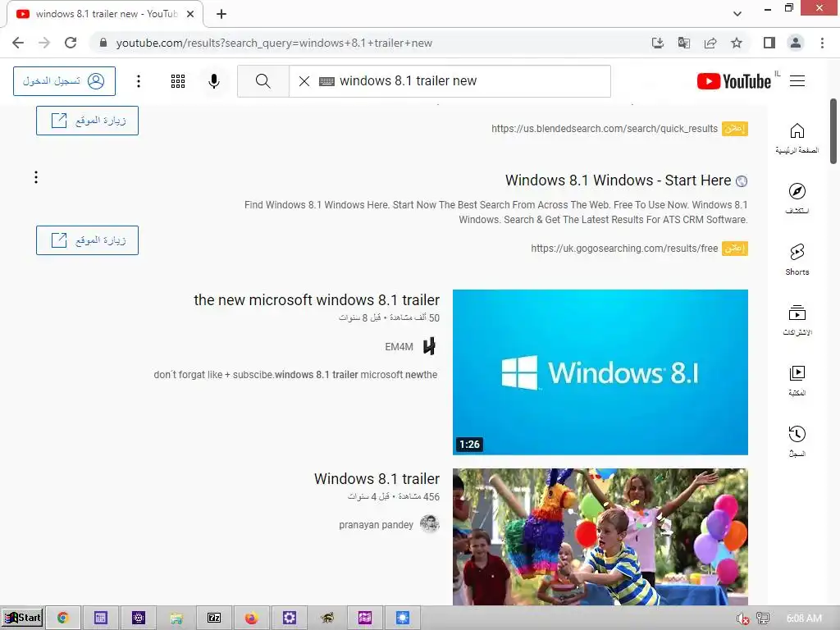Open the piñata party video thumbnail

[x=600, y=536]
